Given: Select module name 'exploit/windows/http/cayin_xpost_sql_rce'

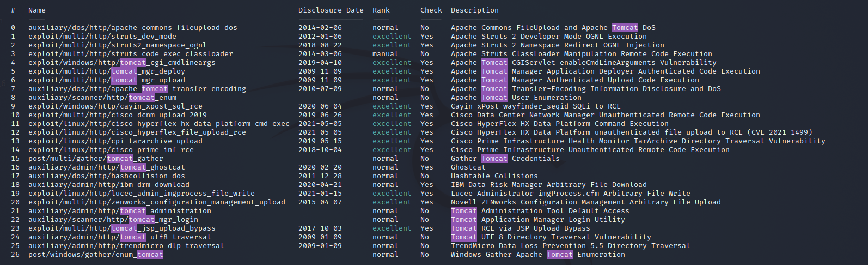Looking at the screenshot, I should (x=115, y=106).
